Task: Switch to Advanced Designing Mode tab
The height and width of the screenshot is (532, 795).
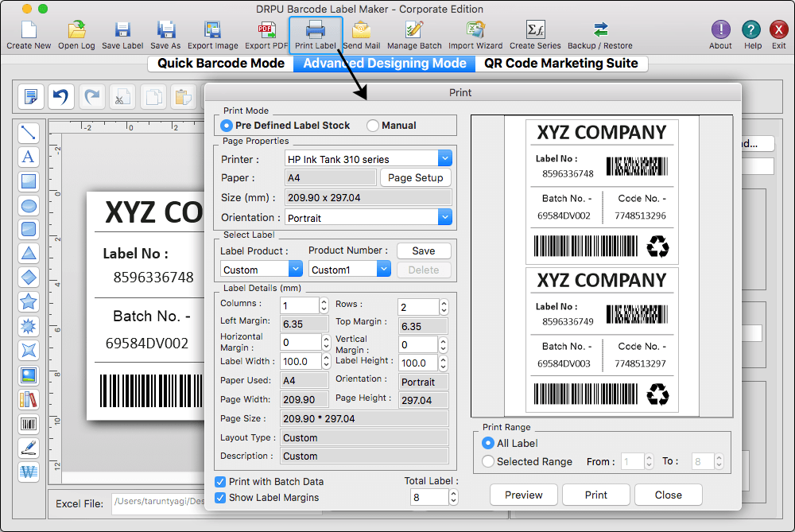Action: click(384, 64)
